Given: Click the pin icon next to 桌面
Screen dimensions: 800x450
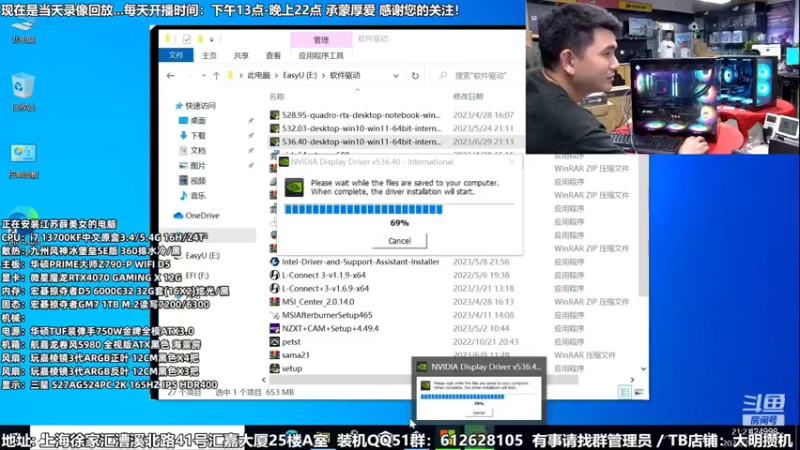Looking at the screenshot, I should point(251,121).
